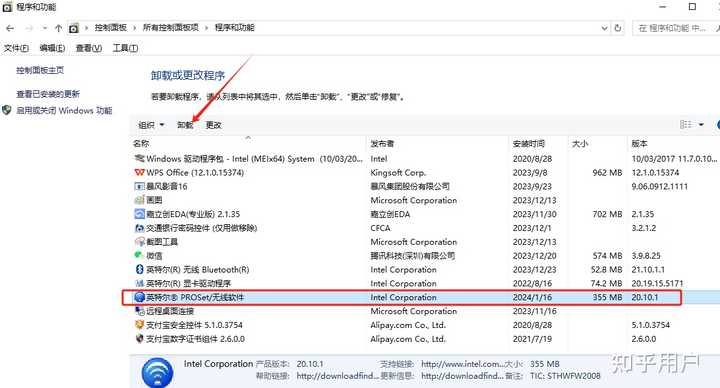Refresh the Programs and Features list
The height and width of the screenshot is (388, 720).
tap(618, 28)
